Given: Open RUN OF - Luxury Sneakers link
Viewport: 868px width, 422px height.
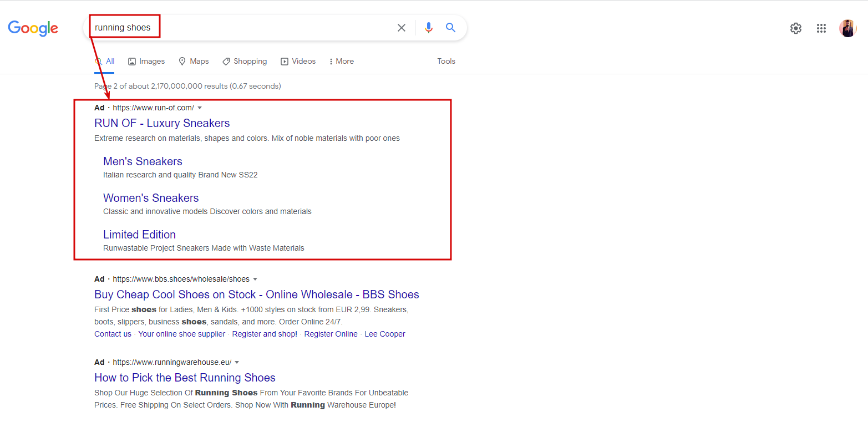Looking at the screenshot, I should pos(162,123).
